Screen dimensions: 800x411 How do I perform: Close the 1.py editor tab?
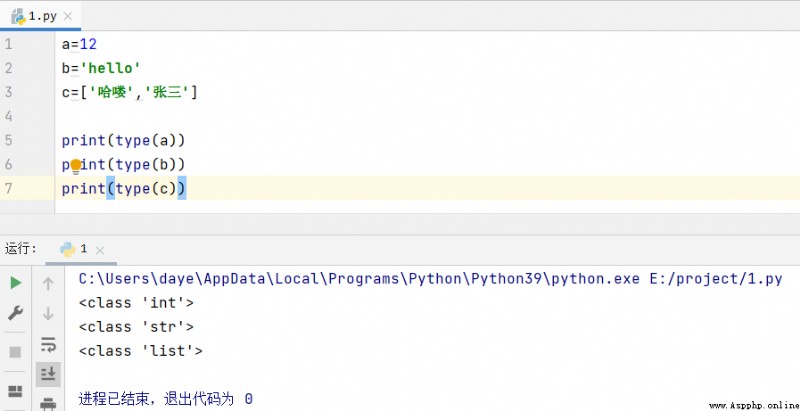[x=67, y=16]
